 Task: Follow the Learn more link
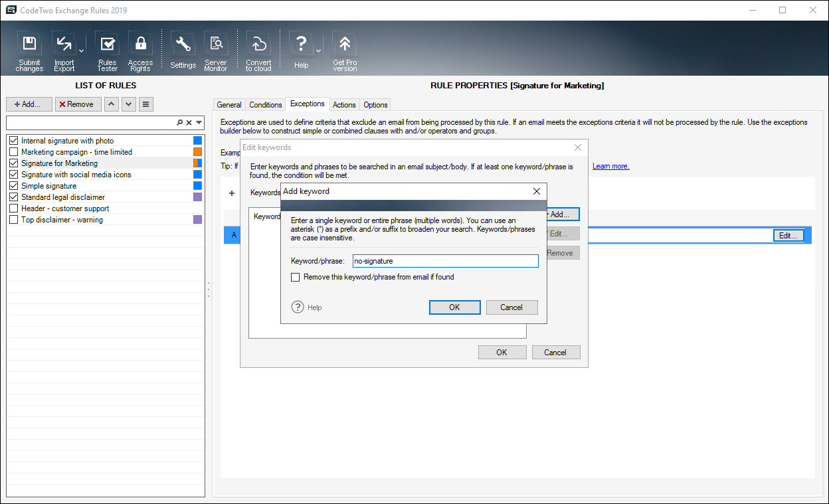(611, 166)
